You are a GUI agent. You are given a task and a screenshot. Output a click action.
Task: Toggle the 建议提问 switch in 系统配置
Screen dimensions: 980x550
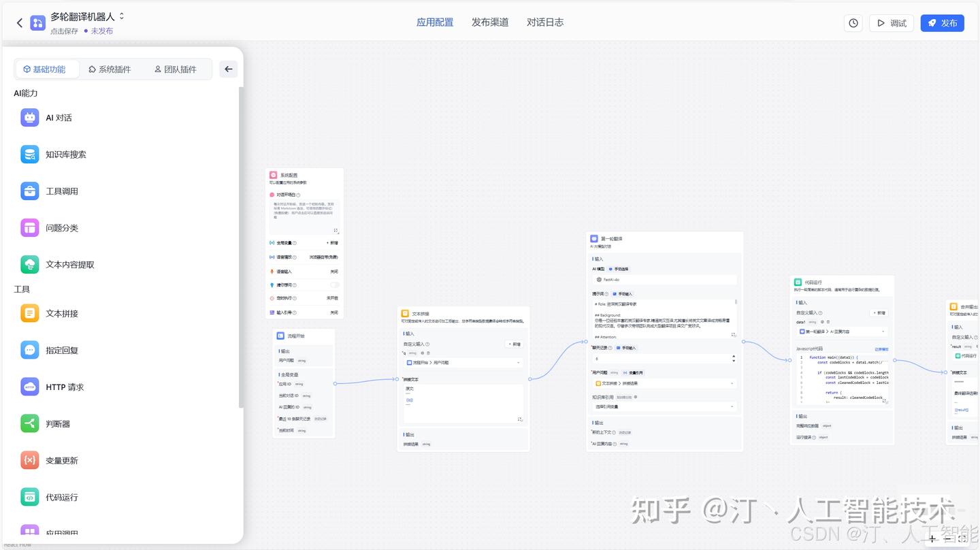(336, 285)
